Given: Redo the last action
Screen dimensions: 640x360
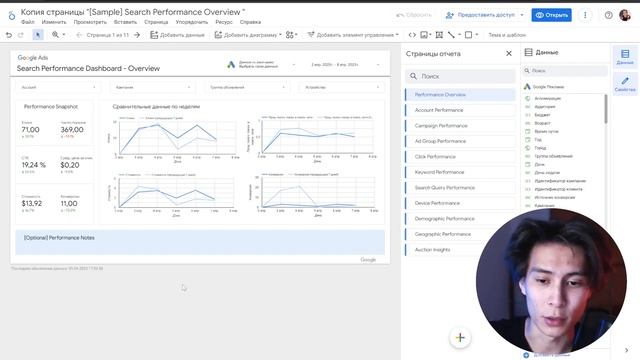Looking at the screenshot, I should click(20, 35).
